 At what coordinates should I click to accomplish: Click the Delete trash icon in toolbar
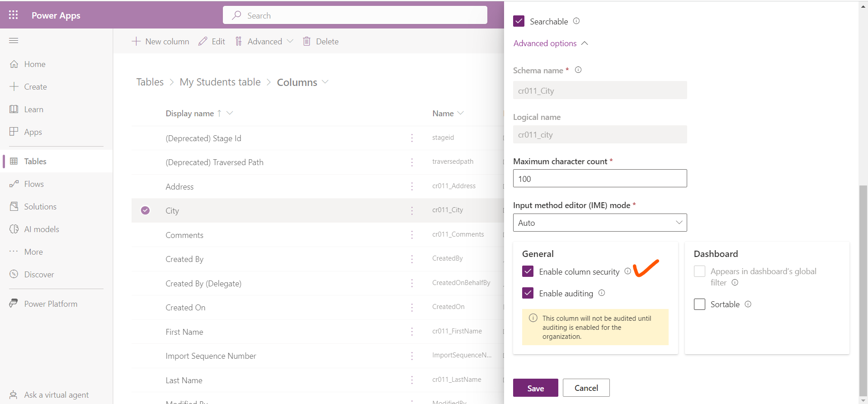pos(307,42)
